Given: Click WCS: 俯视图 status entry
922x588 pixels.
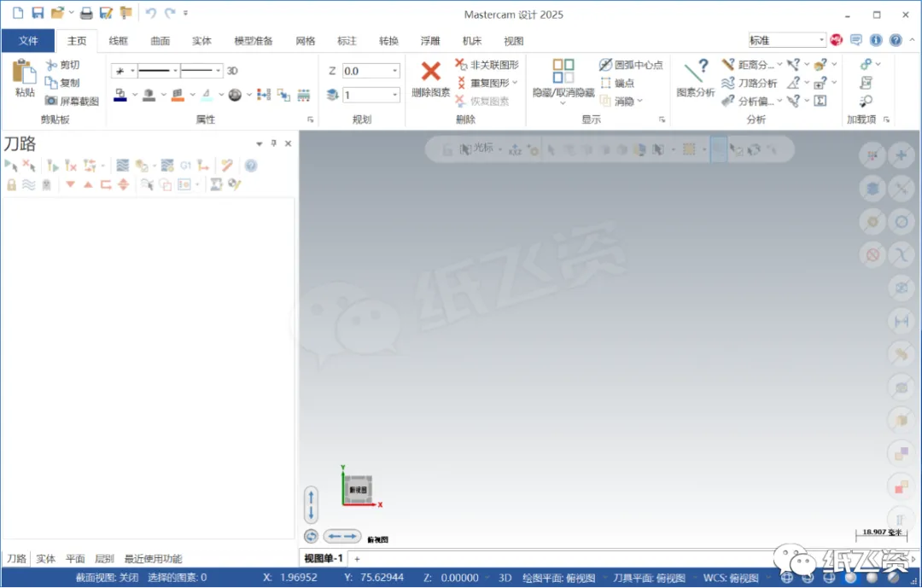Looking at the screenshot, I should tap(731, 578).
